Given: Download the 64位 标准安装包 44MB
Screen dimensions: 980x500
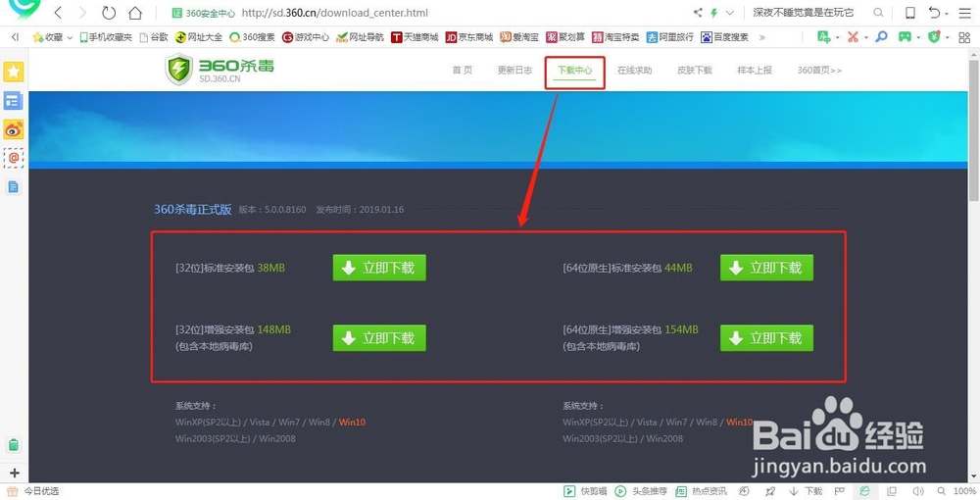Looking at the screenshot, I should tap(767, 268).
